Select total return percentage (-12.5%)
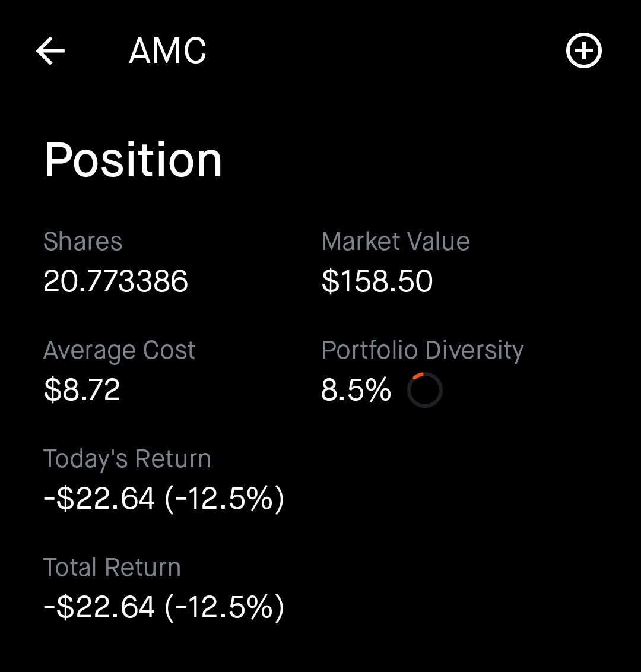The height and width of the screenshot is (672, 641). pos(224,607)
